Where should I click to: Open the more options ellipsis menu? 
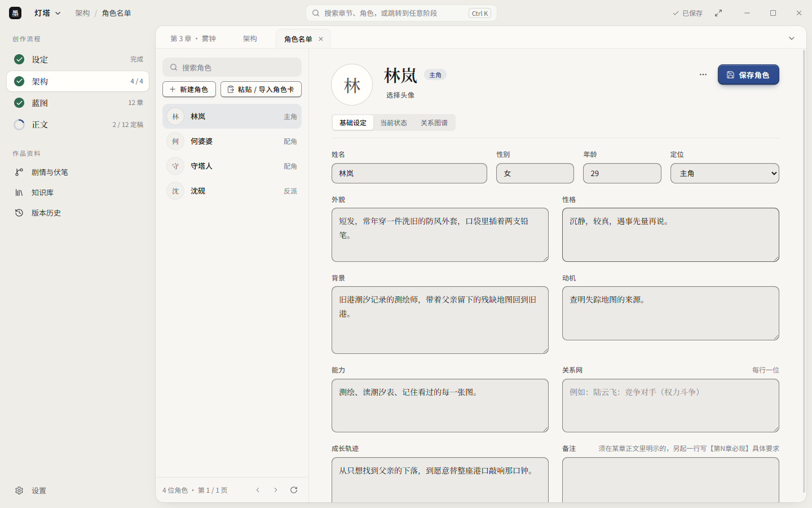(703, 75)
